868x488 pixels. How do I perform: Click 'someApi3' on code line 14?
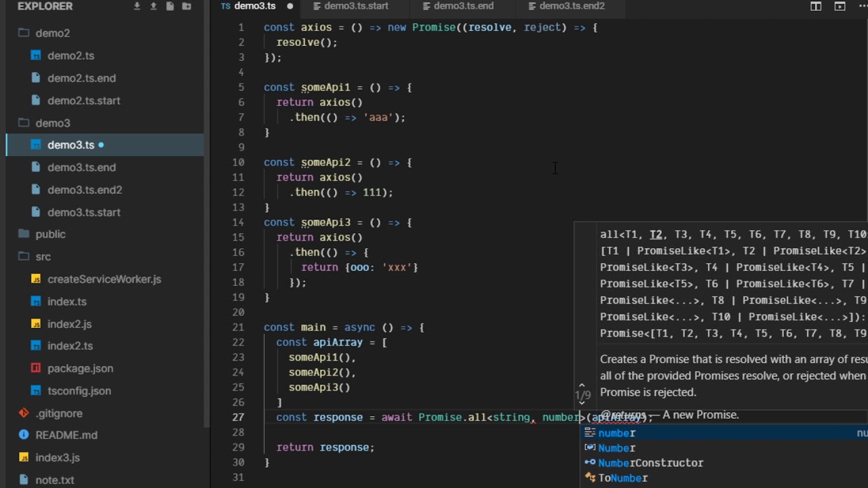pyautogui.click(x=325, y=222)
